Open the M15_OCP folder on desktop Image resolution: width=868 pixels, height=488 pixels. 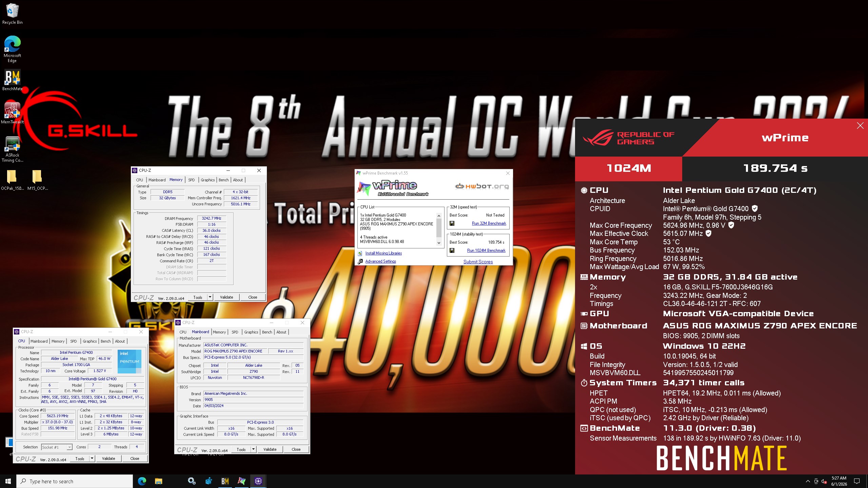37,180
